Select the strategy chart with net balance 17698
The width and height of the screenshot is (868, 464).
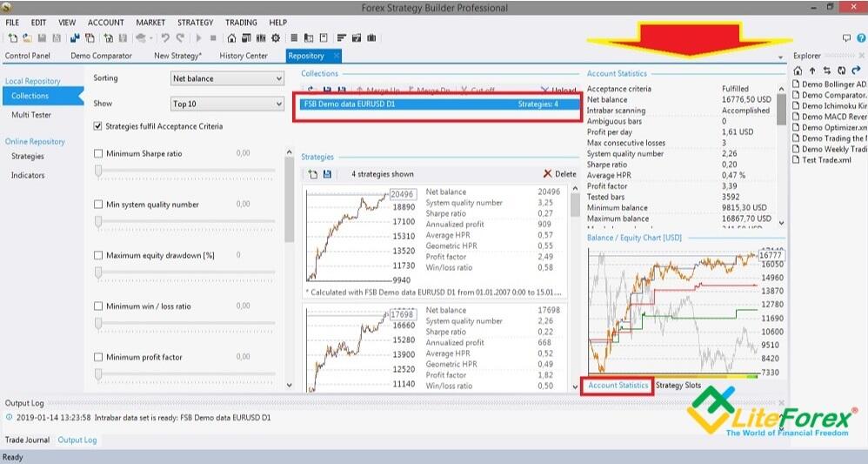pos(362,348)
